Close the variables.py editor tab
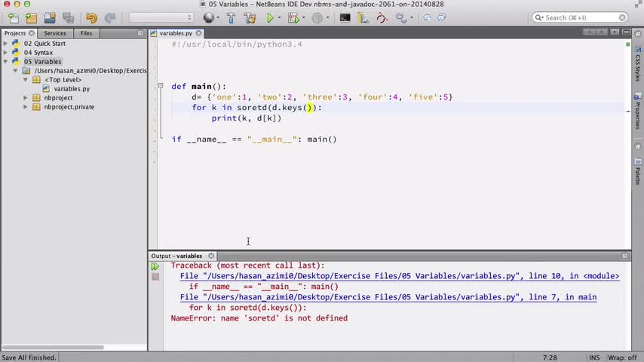Screen dimensions: 644x362 199,33
